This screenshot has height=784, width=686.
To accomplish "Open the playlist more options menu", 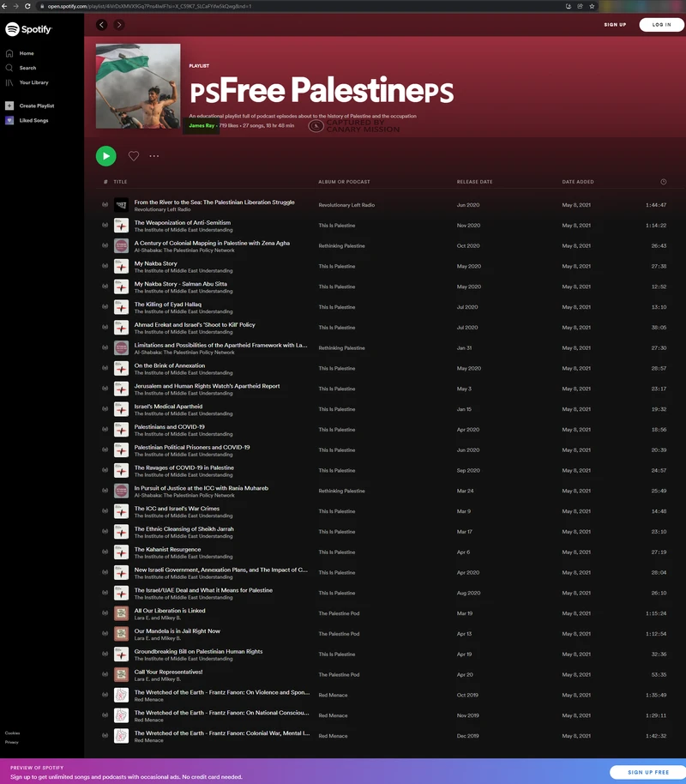I will tap(154, 156).
